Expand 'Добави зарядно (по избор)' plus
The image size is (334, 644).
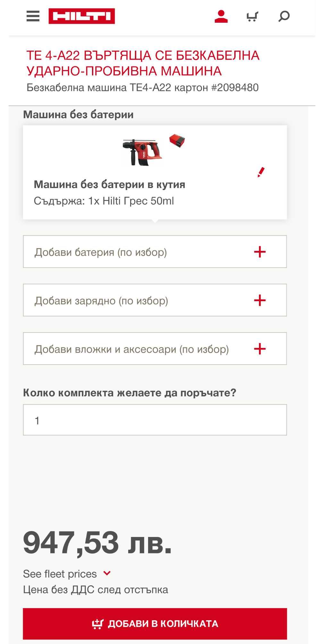click(260, 300)
